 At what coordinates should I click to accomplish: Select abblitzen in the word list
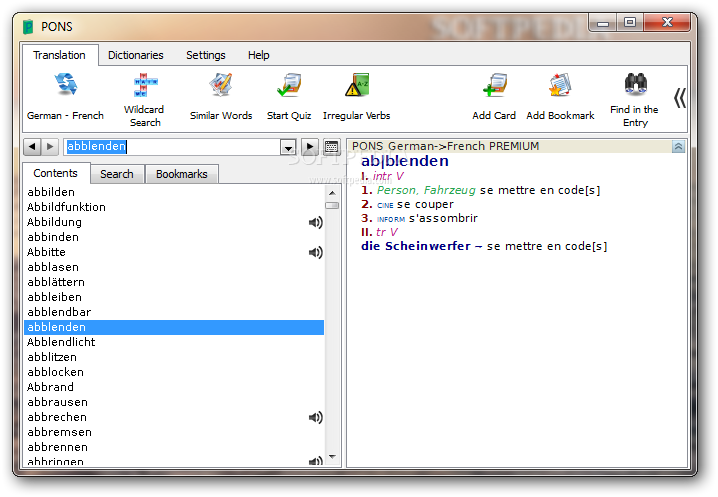[x=174, y=357]
